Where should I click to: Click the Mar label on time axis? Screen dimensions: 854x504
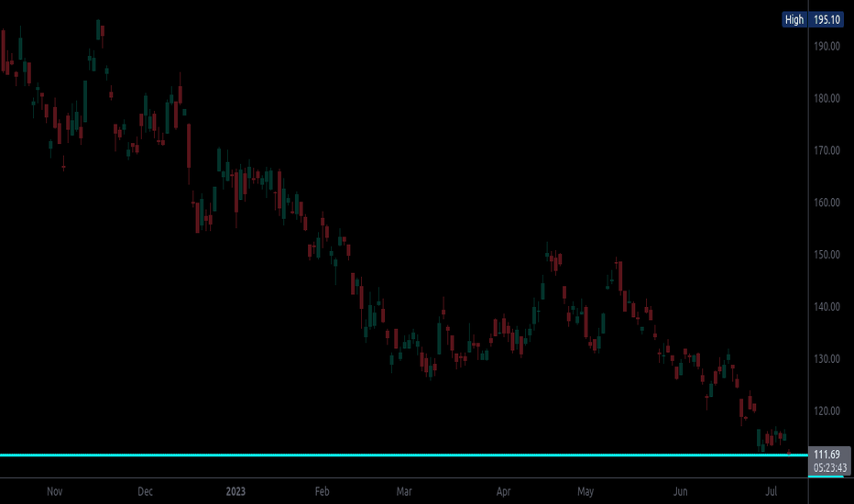coord(403,491)
